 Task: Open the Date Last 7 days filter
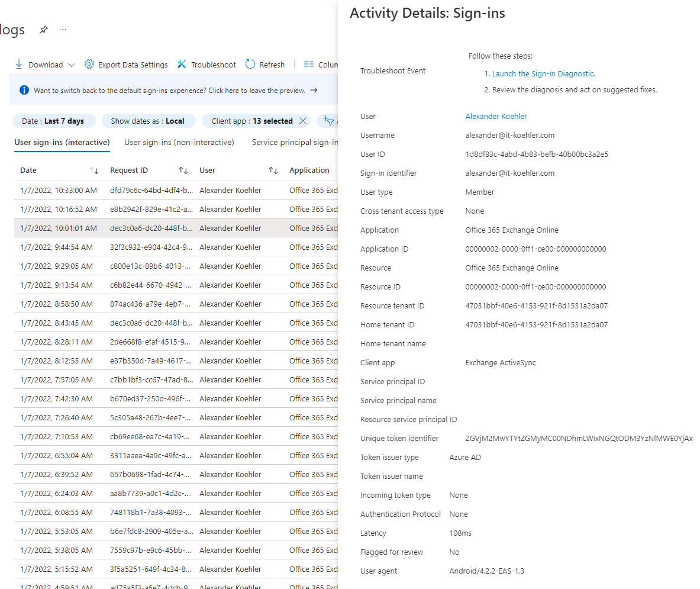[53, 121]
